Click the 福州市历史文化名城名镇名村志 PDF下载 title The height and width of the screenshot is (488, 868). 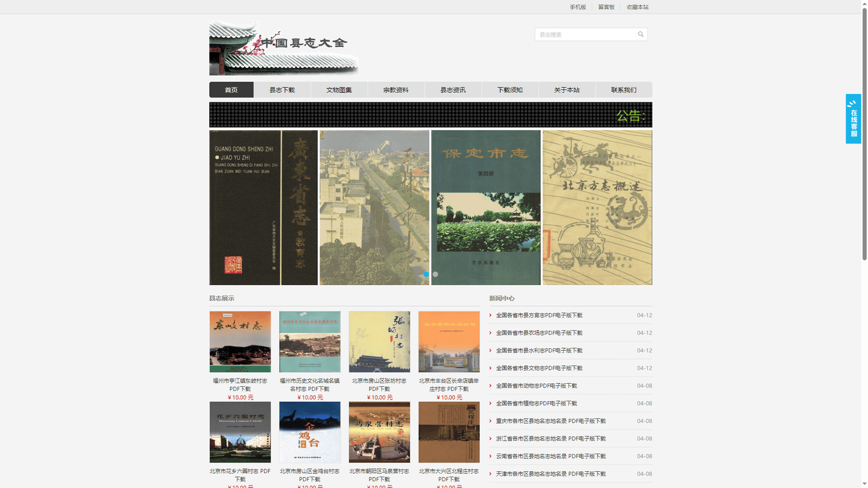click(x=310, y=385)
